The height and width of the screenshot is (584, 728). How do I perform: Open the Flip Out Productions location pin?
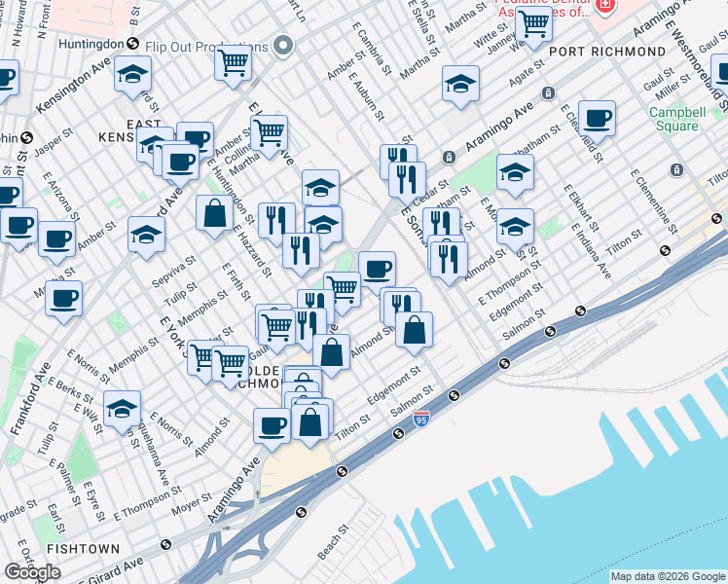pyautogui.click(x=283, y=46)
